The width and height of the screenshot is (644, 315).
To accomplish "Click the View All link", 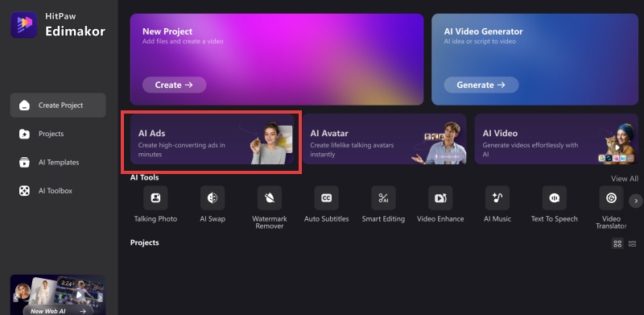I will (625, 179).
